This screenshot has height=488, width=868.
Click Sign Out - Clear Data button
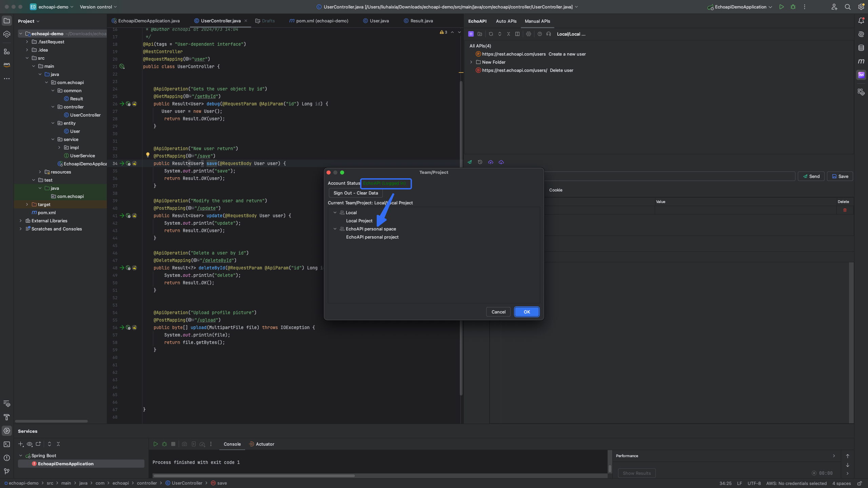pyautogui.click(x=356, y=193)
